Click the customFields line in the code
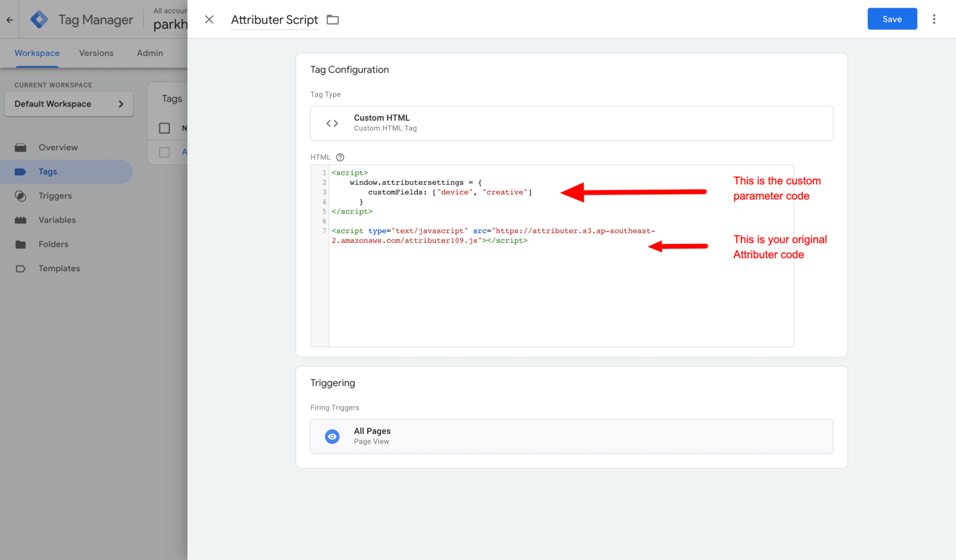956x560 pixels. click(x=450, y=192)
